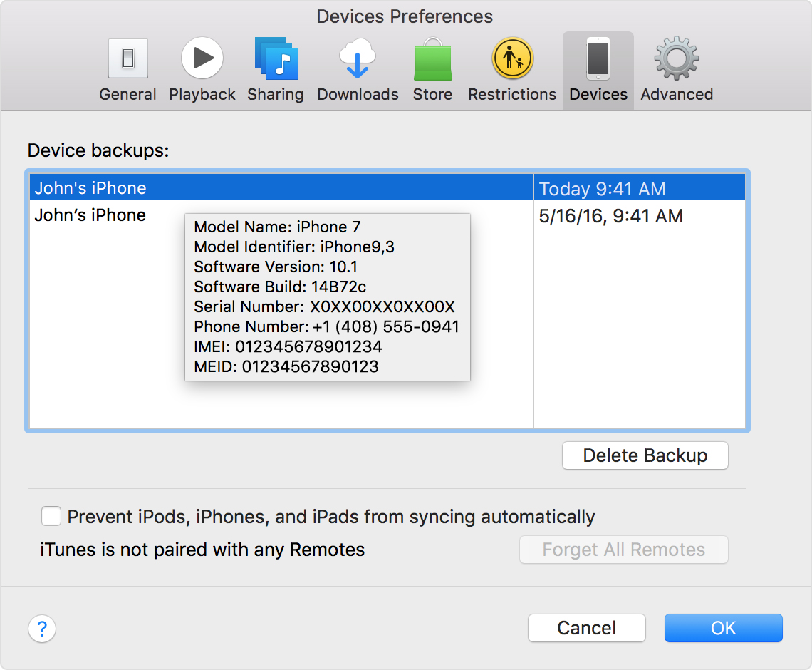Select the Downloads cloud arrow icon
Viewport: 812px width, 670px height.
[x=358, y=59]
